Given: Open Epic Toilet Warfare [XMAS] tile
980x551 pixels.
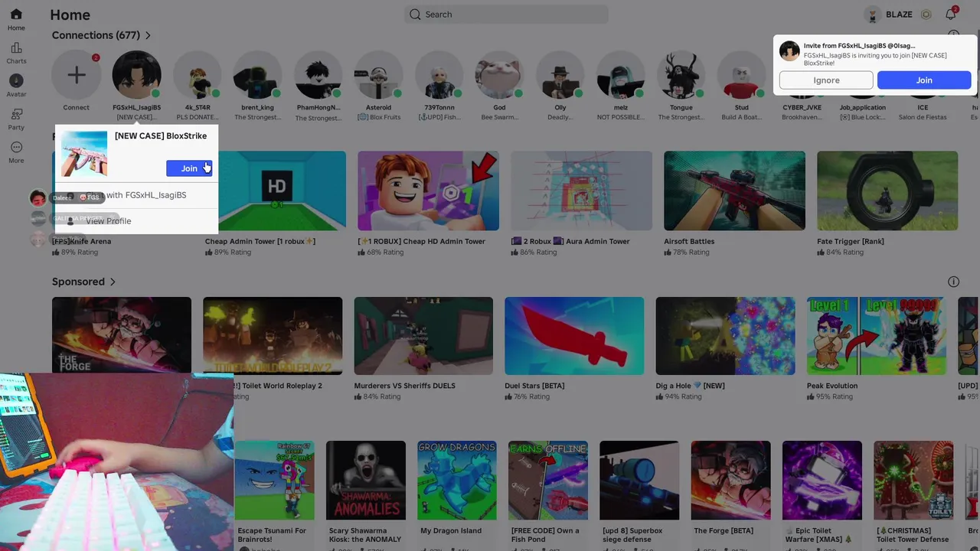Looking at the screenshot, I should (822, 481).
